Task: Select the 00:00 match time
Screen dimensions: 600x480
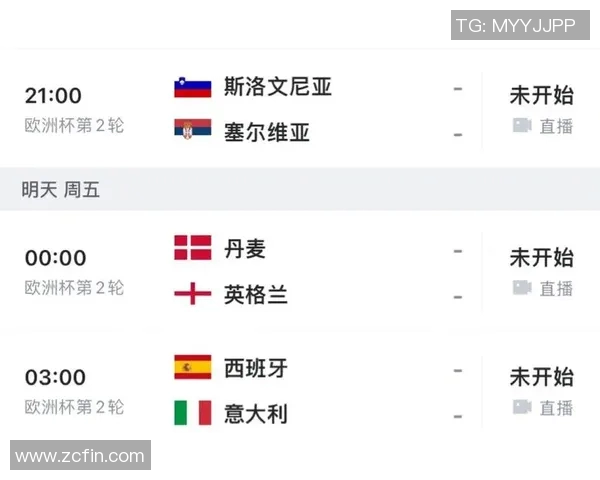Action: 55,258
